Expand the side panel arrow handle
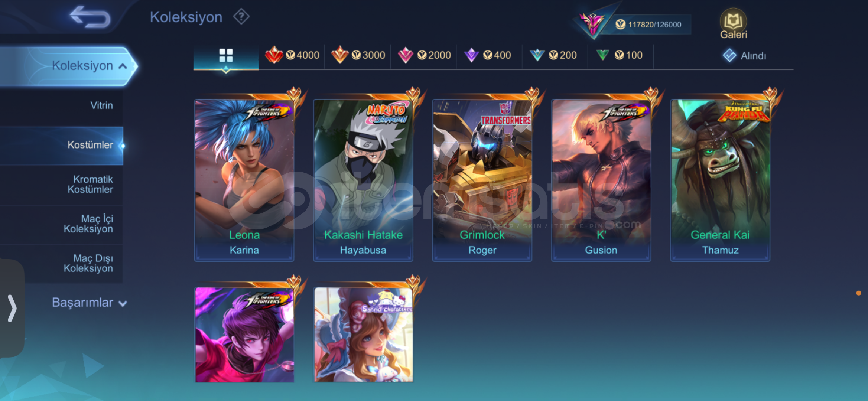This screenshot has height=401, width=868. 12,308
